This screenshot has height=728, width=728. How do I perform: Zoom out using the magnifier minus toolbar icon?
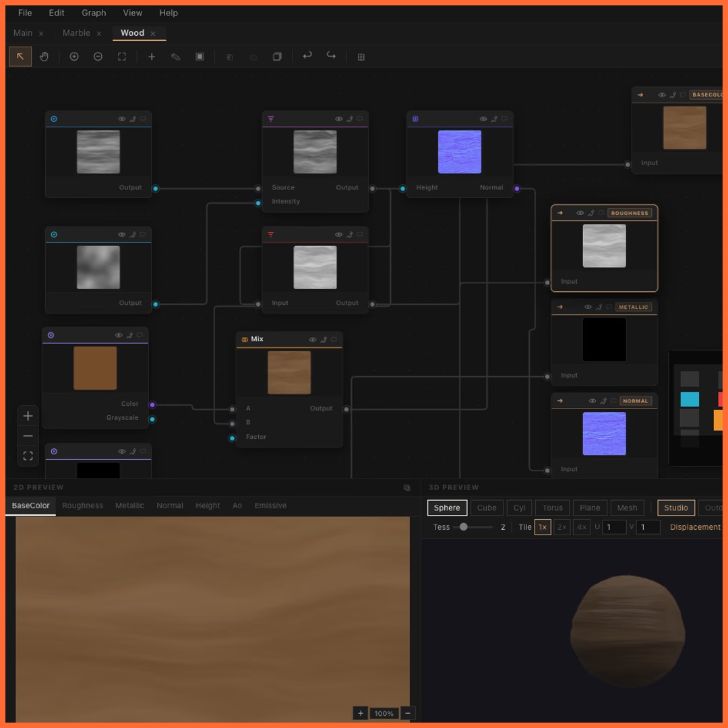click(x=98, y=57)
